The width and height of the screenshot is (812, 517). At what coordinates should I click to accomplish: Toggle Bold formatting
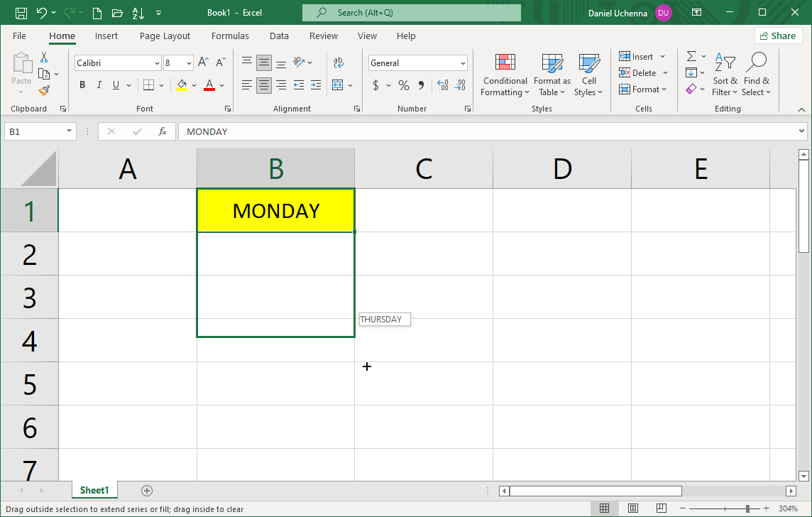(82, 85)
